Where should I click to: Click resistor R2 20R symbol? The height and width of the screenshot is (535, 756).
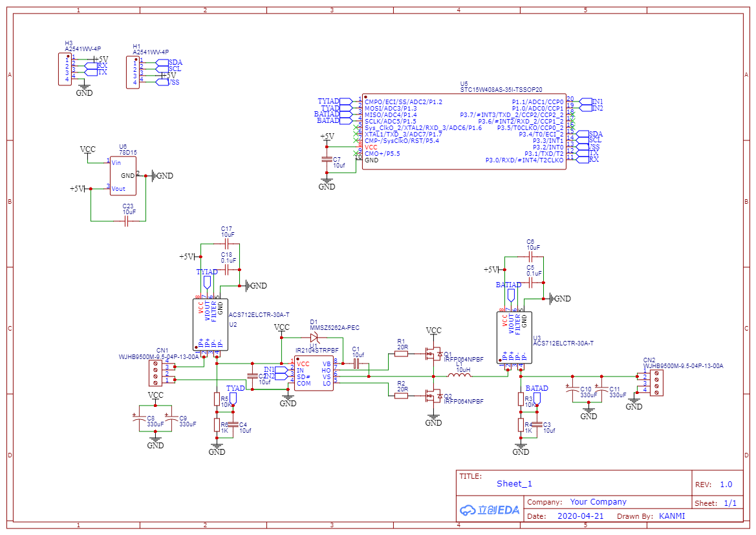pyautogui.click(x=401, y=395)
